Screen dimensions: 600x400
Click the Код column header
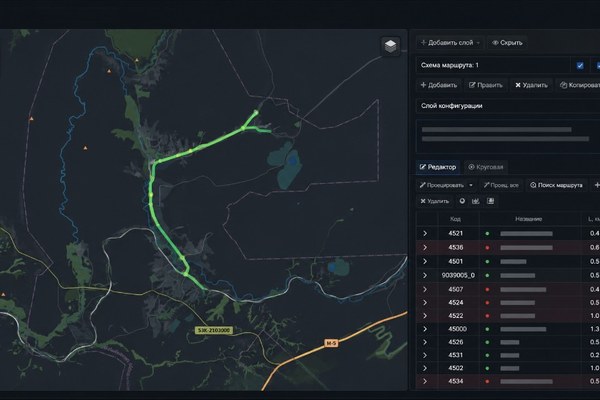tap(455, 219)
